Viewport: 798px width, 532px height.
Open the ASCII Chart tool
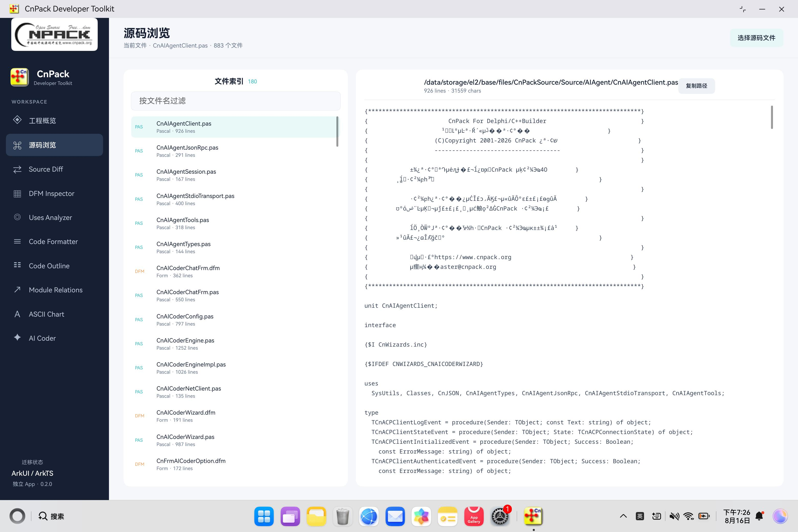pyautogui.click(x=54, y=314)
